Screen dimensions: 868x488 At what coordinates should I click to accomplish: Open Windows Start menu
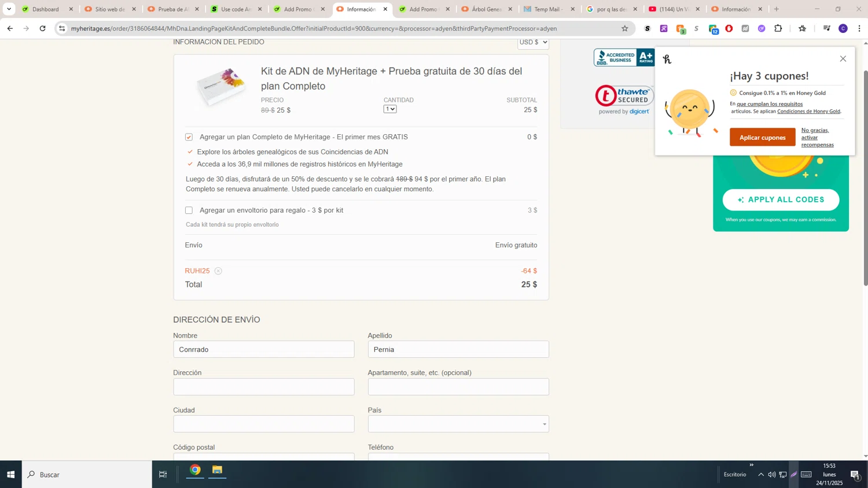(10, 474)
